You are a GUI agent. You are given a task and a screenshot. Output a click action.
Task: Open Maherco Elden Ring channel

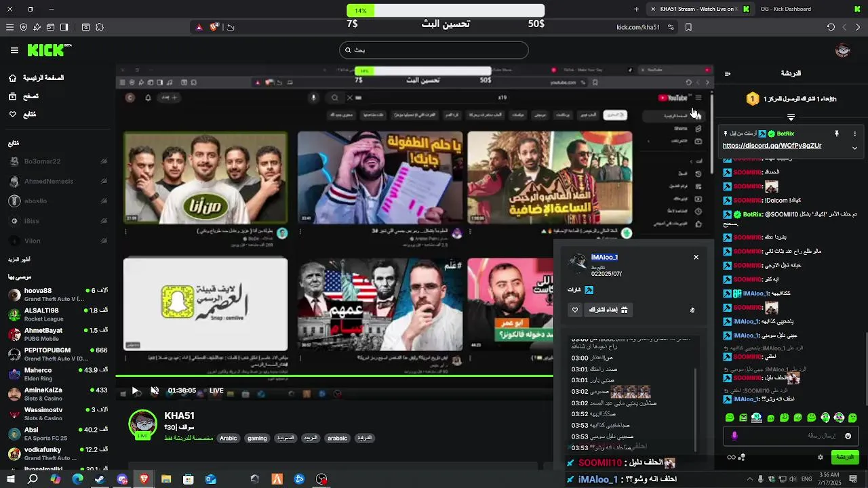pyautogui.click(x=58, y=374)
